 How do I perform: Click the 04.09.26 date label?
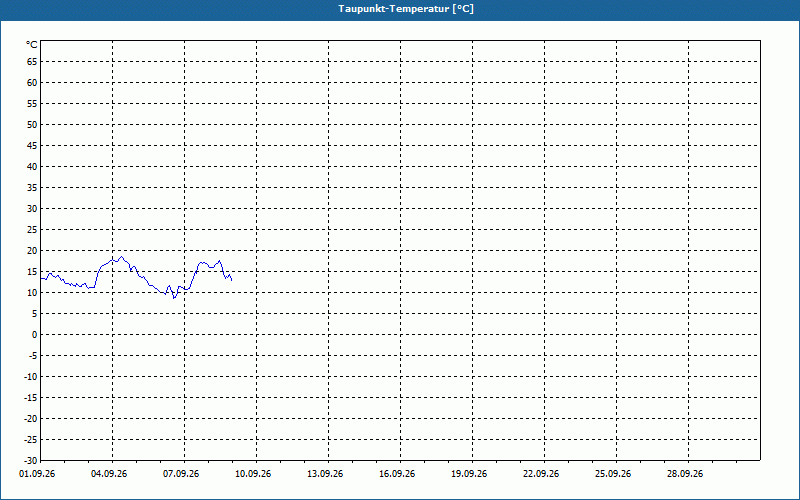[109, 474]
